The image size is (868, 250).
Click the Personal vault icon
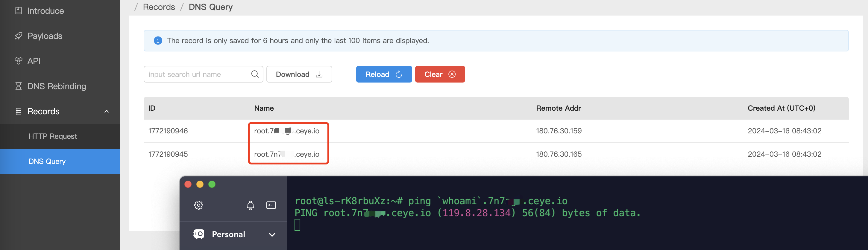(199, 234)
